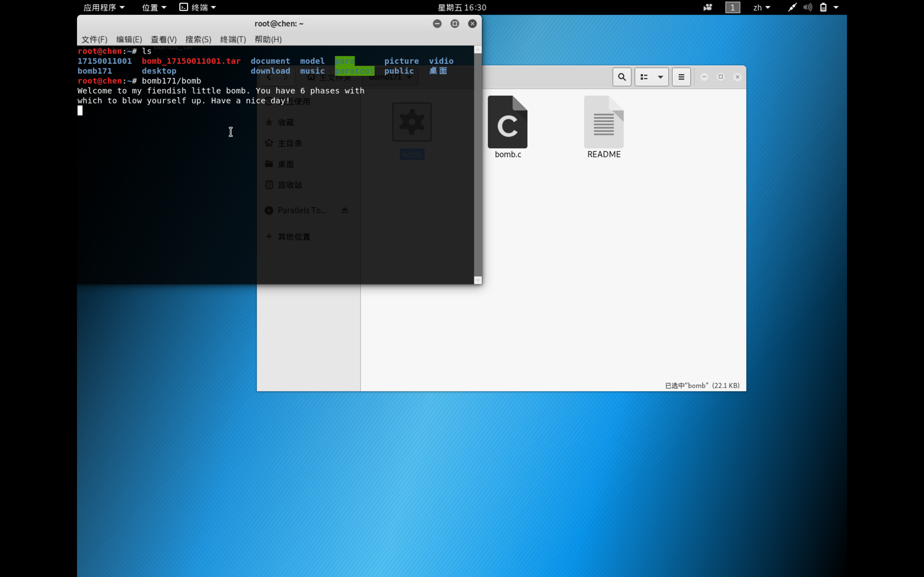Click the file manager search icon
The image size is (924, 577).
pyautogui.click(x=621, y=77)
